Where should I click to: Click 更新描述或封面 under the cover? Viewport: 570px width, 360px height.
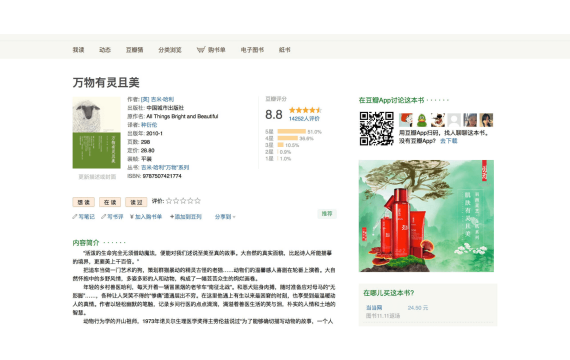pyautogui.click(x=97, y=177)
